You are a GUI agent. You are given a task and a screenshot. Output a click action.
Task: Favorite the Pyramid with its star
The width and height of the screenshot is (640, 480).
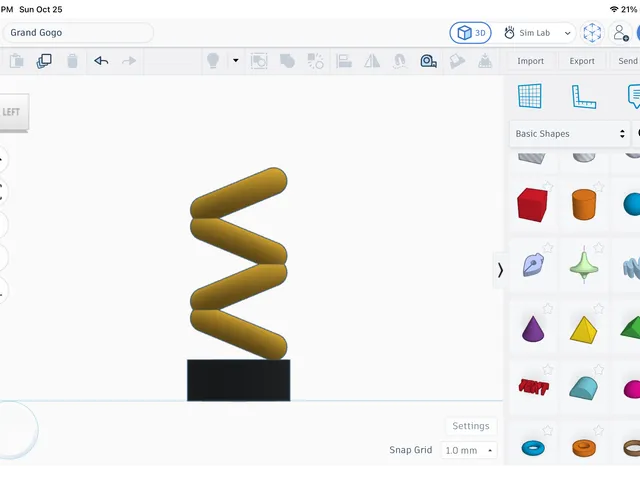[598, 309]
